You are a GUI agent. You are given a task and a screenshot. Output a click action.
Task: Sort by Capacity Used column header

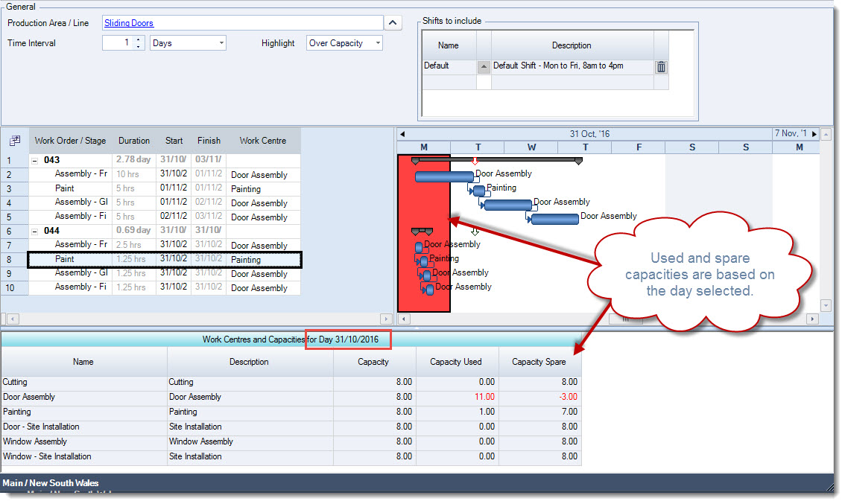click(457, 362)
